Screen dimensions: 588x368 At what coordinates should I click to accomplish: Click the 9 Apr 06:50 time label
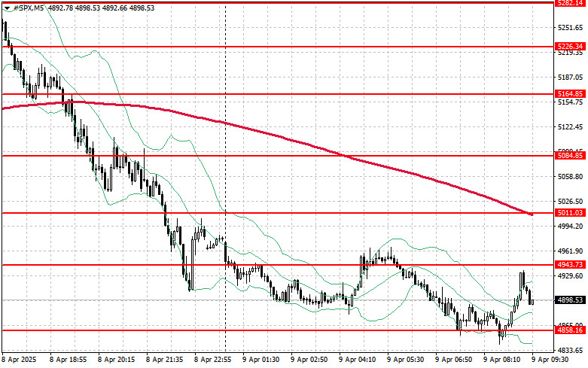point(454,360)
